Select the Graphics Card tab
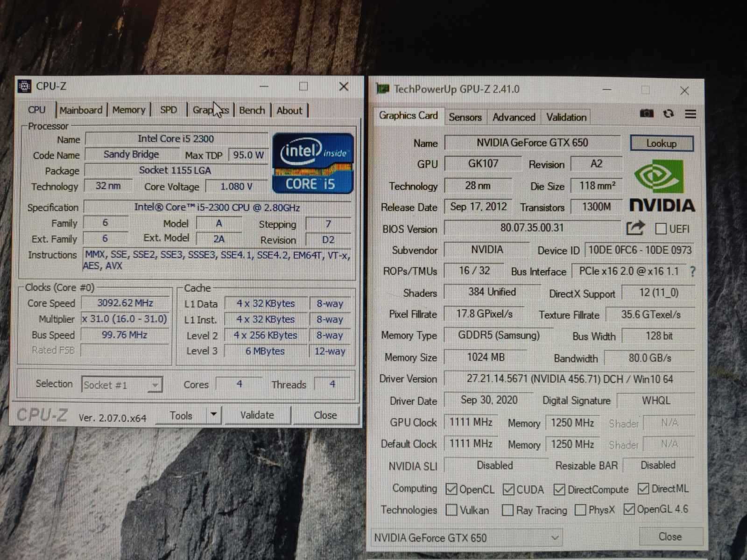This screenshot has height=560, width=747. click(409, 115)
